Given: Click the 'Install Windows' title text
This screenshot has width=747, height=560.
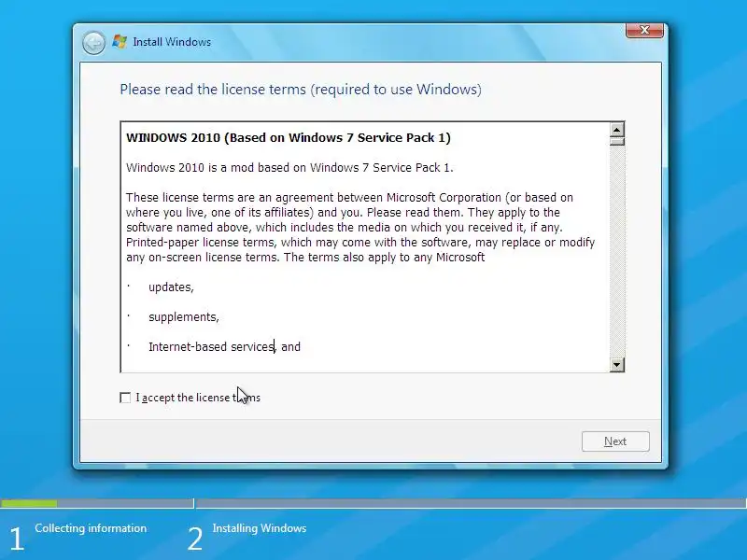Looking at the screenshot, I should 172,42.
